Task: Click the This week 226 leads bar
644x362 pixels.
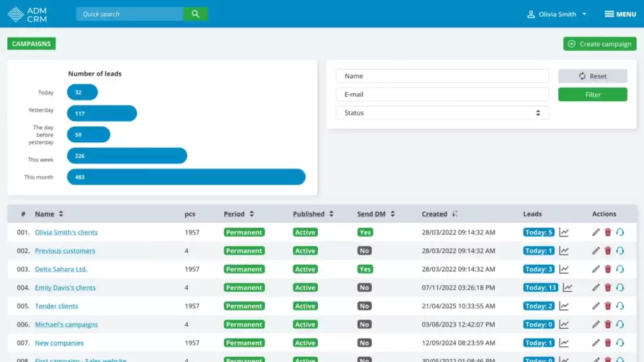Action: coord(127,156)
